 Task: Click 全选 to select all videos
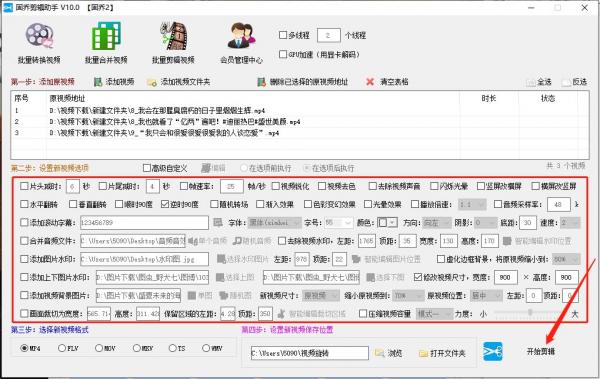(x=539, y=82)
